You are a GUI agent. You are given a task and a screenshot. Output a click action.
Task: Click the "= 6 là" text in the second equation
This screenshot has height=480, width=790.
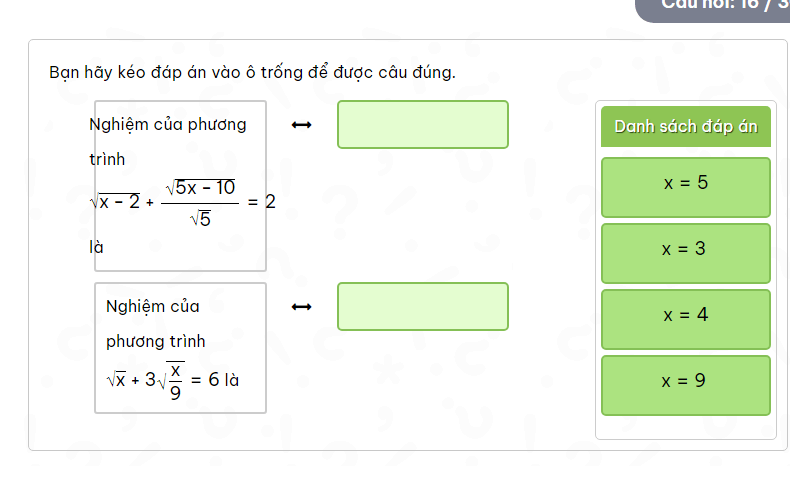pyautogui.click(x=215, y=380)
